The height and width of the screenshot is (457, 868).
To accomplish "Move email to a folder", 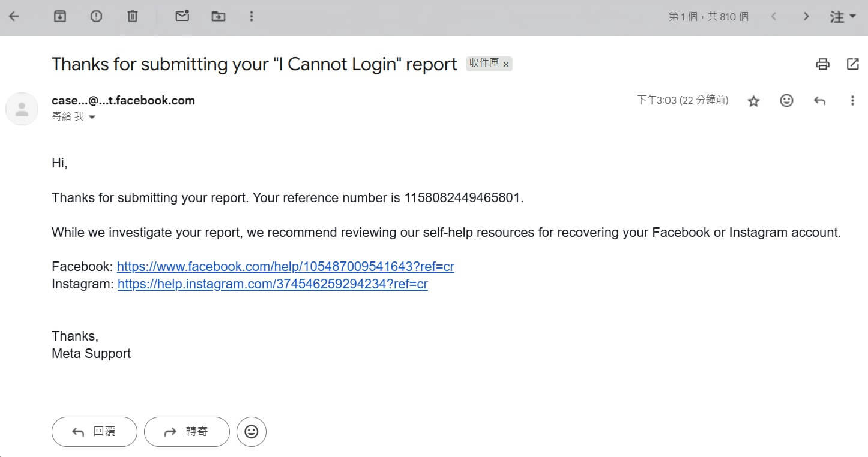I will click(219, 16).
